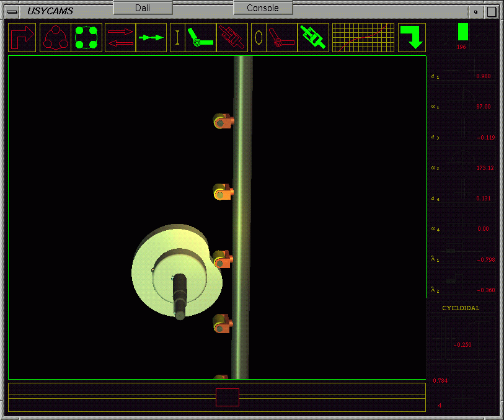Select the green translating follower mechanism icon
The image size is (504, 420).
click(313, 38)
